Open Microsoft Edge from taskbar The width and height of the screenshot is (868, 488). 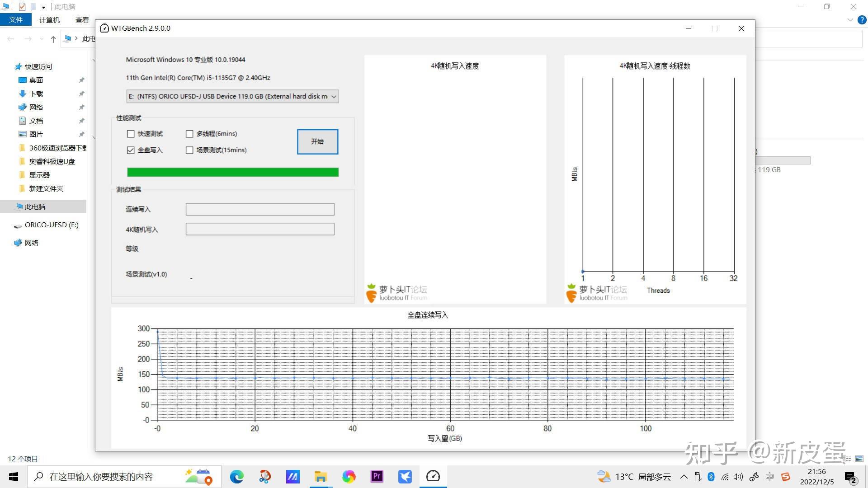pos(236,476)
